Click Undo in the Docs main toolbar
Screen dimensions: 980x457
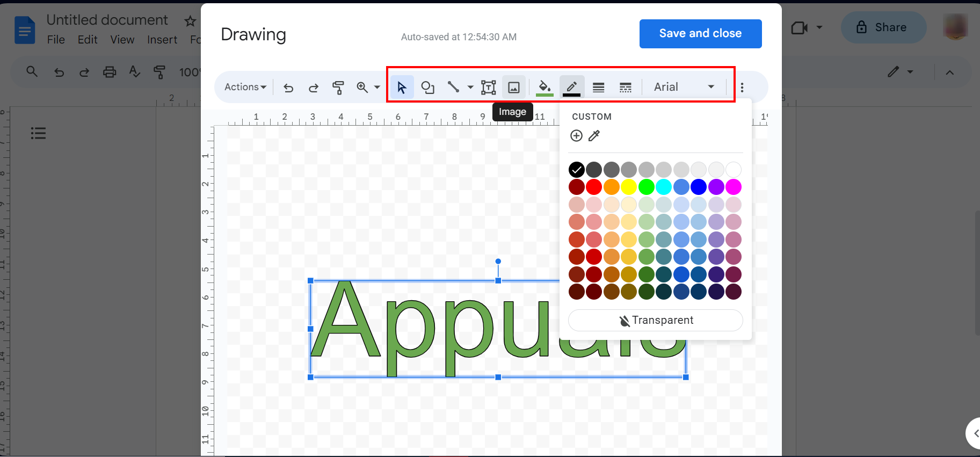59,72
